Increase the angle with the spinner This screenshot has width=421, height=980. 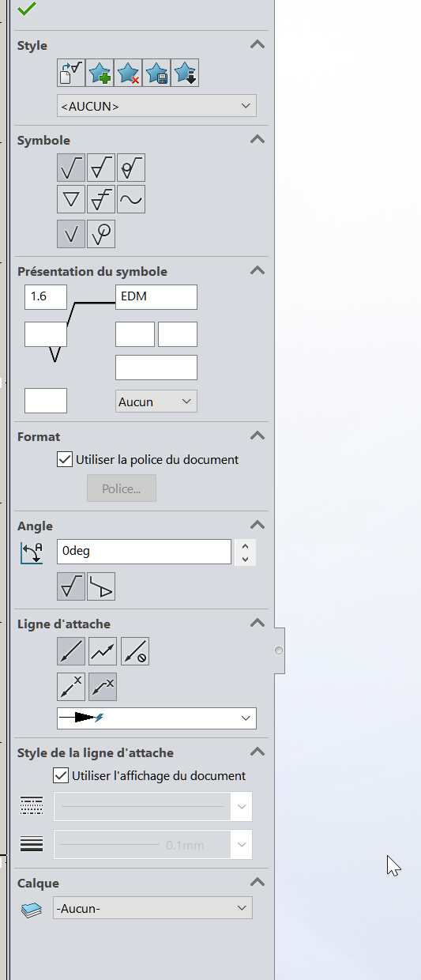tap(246, 545)
